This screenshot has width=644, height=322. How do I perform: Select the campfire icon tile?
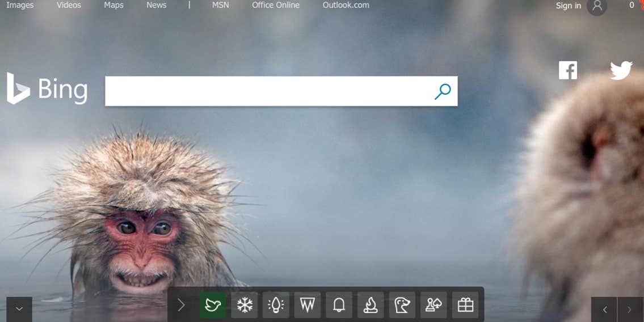pyautogui.click(x=371, y=305)
